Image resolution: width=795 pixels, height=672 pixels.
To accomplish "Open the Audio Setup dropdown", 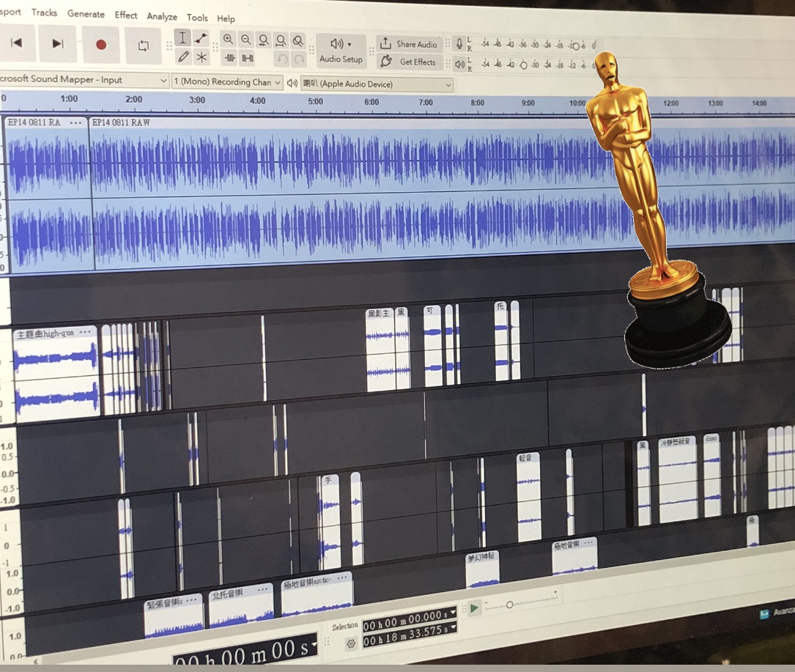I will [x=341, y=51].
